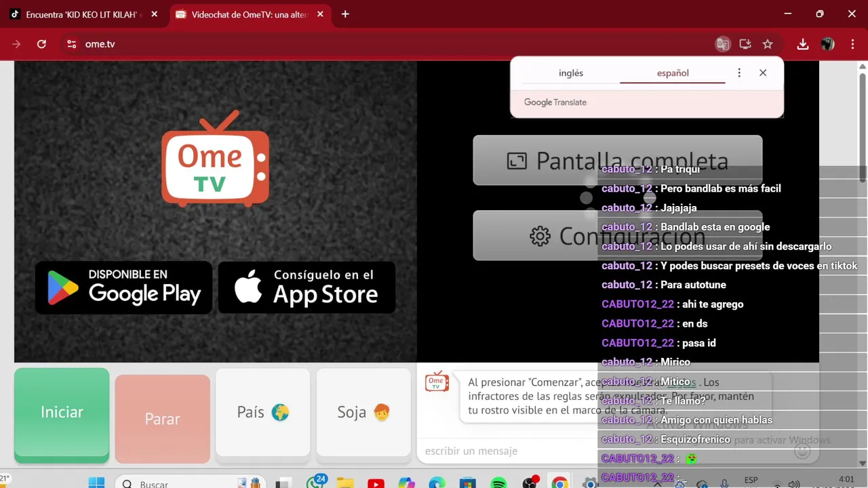
Task: Open Spotify from the taskbar
Action: click(x=498, y=483)
